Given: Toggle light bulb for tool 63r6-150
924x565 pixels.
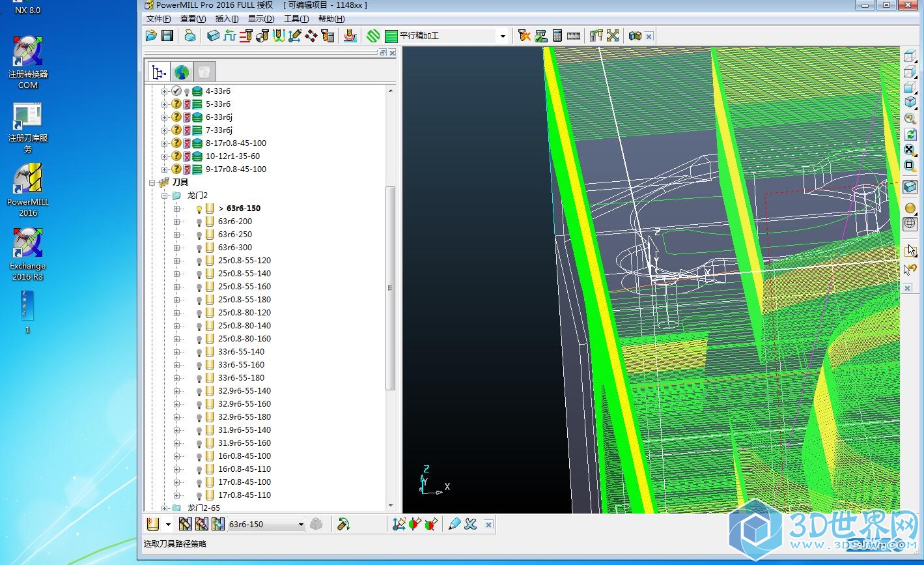Looking at the screenshot, I should click(x=199, y=209).
